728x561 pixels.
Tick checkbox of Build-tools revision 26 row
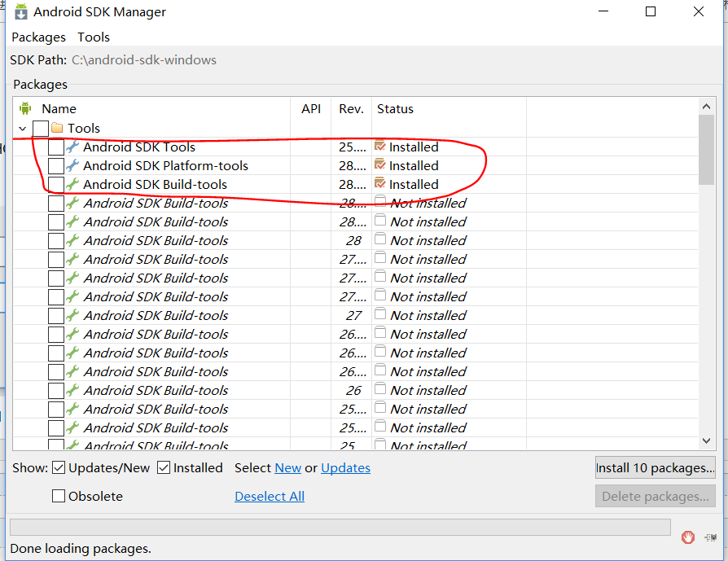pos(56,390)
